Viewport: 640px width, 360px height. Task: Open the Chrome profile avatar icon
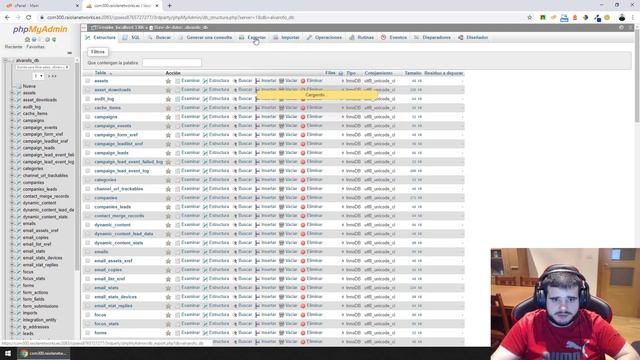tap(622, 18)
